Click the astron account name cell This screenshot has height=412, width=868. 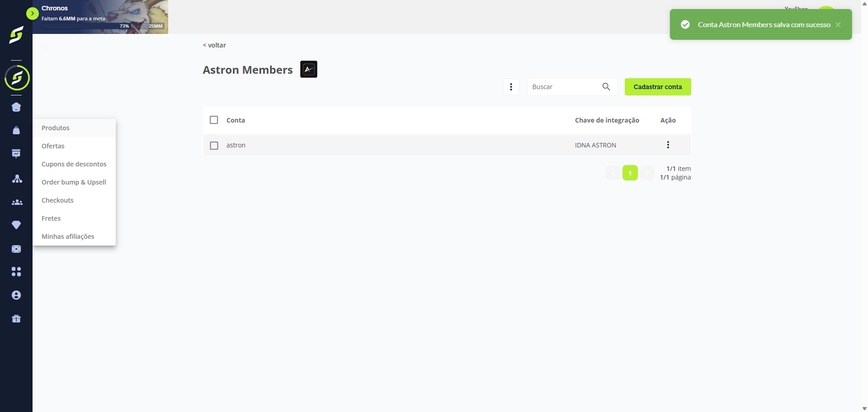pyautogui.click(x=236, y=145)
